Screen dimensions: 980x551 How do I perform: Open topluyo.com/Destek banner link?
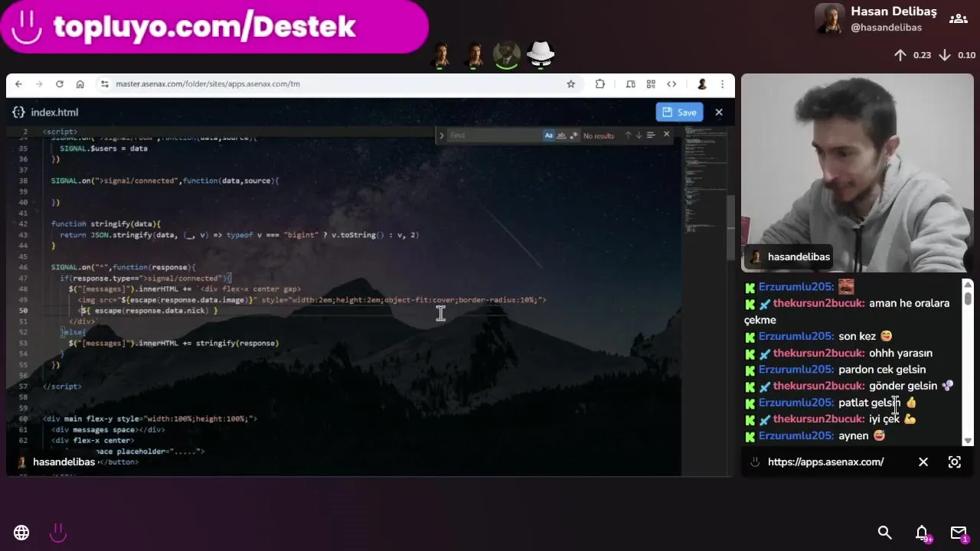tap(213, 27)
